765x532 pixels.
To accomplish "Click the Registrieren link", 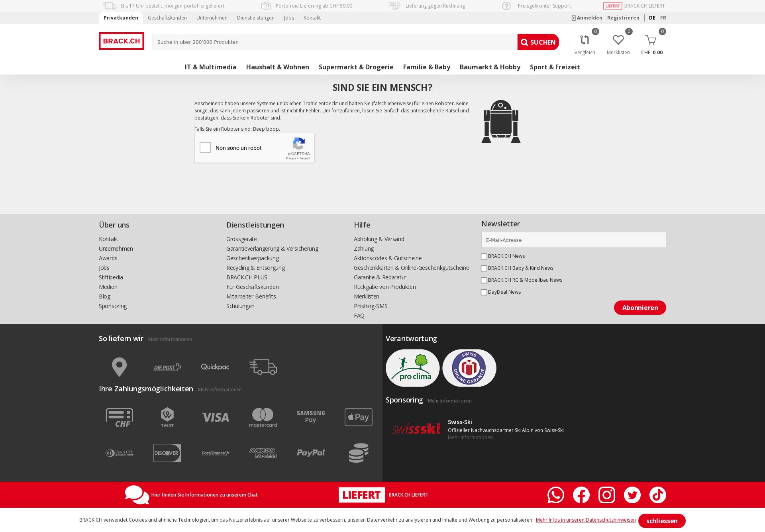I will coord(623,18).
